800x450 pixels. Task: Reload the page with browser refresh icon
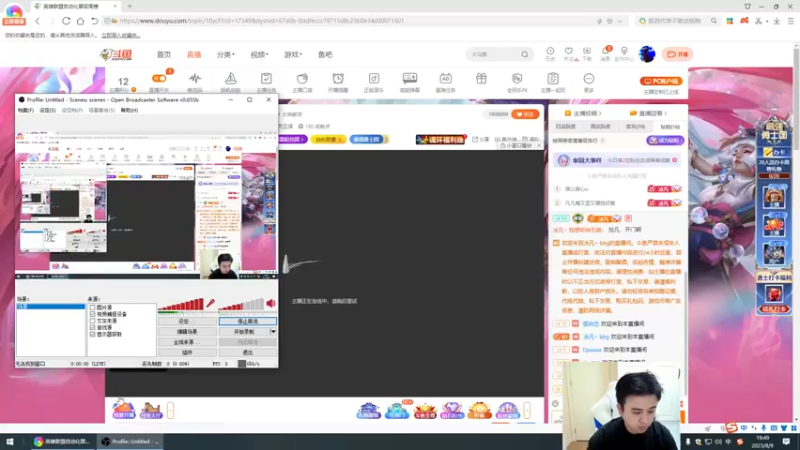[x=66, y=21]
